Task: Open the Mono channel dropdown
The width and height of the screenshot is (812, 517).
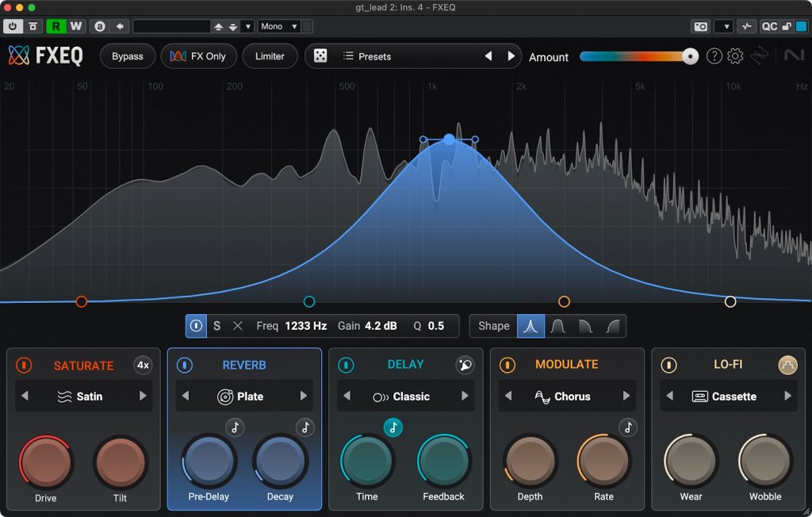Action: tap(279, 26)
